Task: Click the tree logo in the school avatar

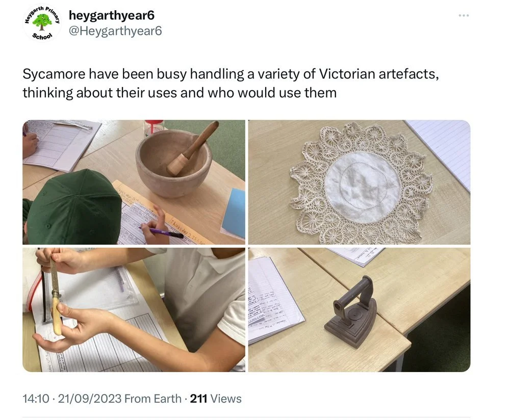Action: point(43,22)
